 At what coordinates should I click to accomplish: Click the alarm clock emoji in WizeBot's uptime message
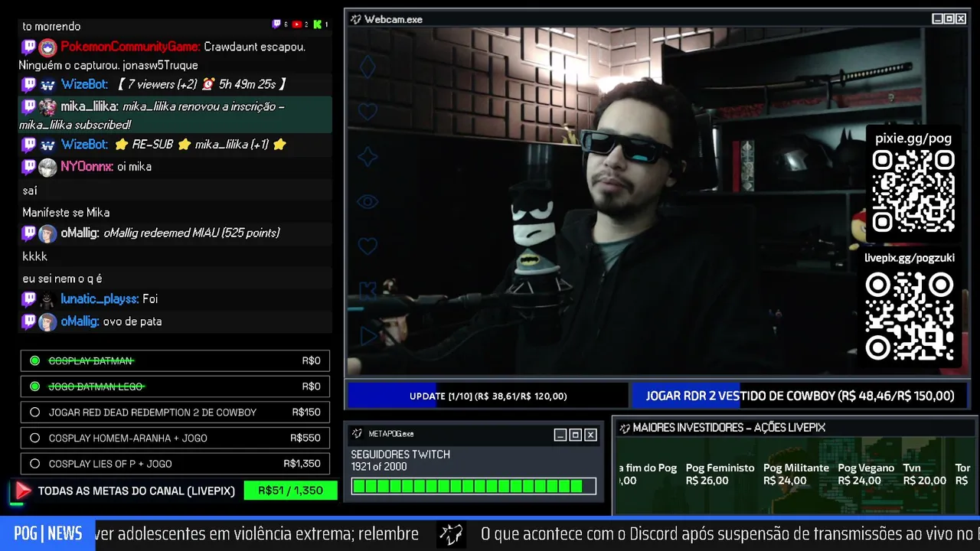click(208, 84)
